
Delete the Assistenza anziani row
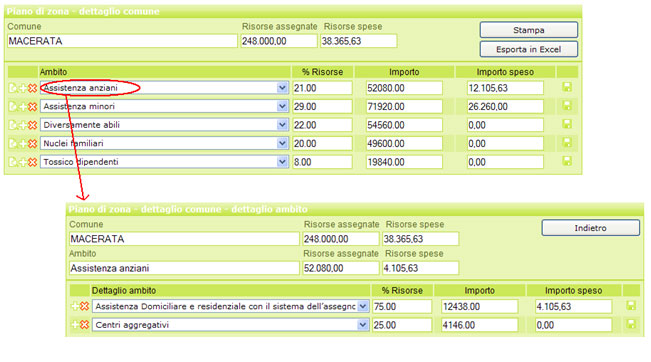click(32, 88)
